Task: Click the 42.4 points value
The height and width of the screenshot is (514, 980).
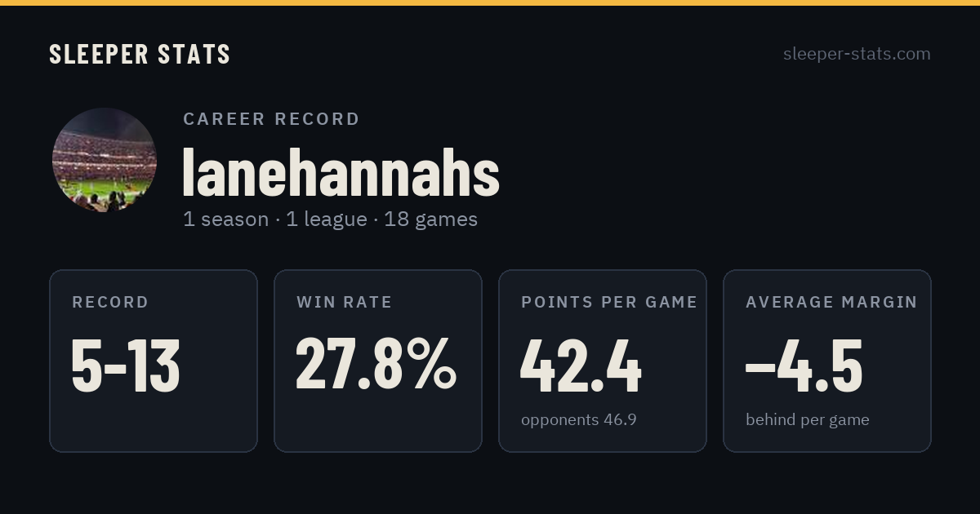Action: pyautogui.click(x=581, y=366)
